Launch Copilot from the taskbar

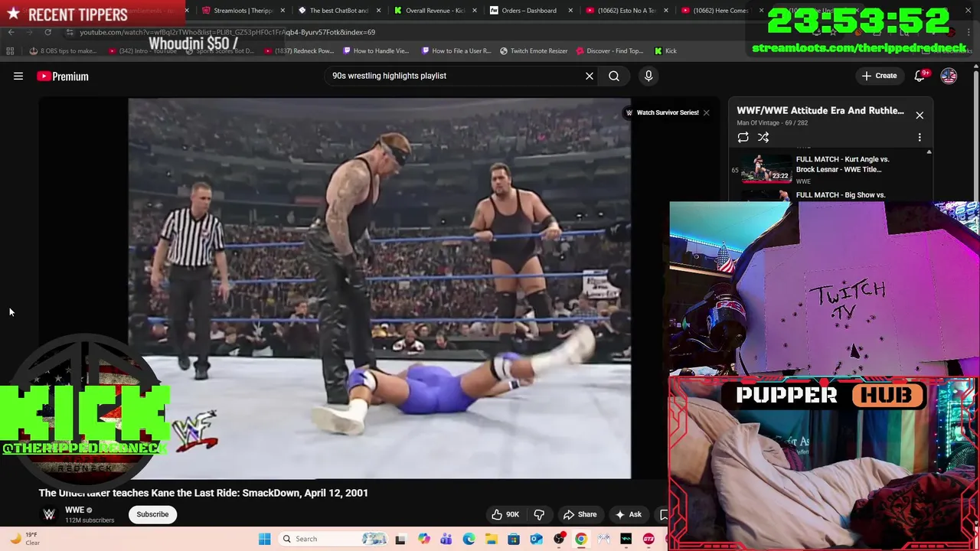[423, 539]
